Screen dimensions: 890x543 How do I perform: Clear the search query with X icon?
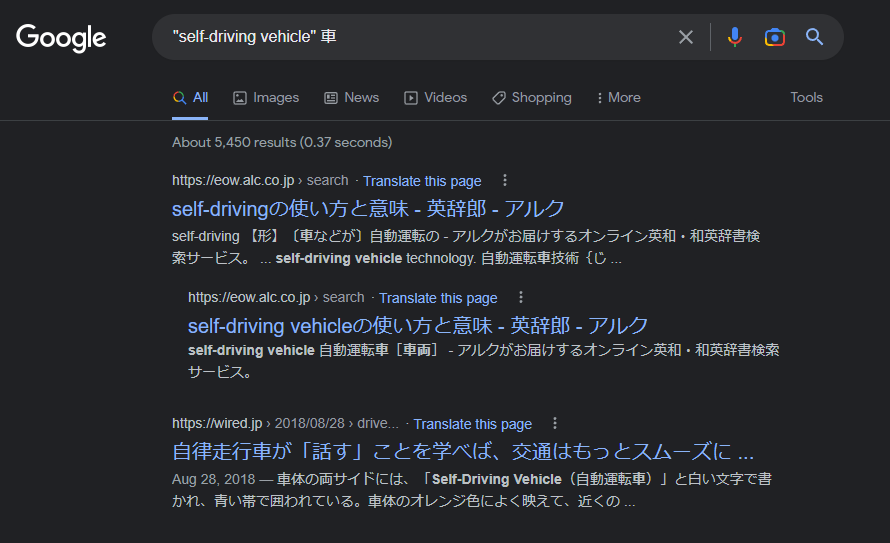coord(686,37)
